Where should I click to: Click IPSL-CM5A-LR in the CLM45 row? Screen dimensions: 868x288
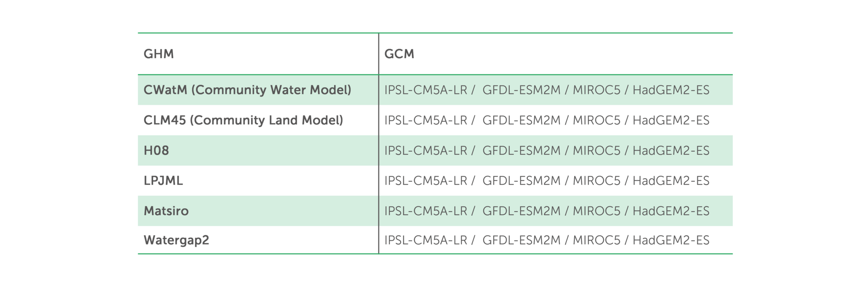426,120
